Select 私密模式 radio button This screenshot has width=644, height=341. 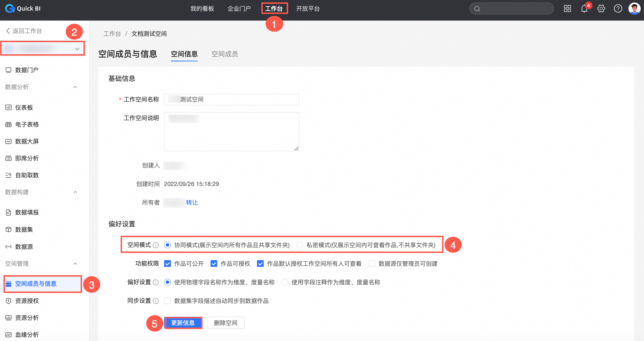point(300,245)
